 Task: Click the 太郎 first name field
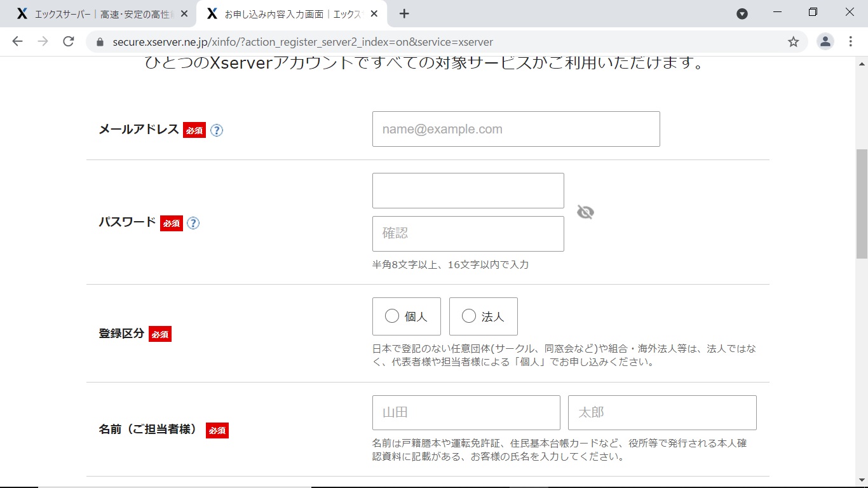662,413
